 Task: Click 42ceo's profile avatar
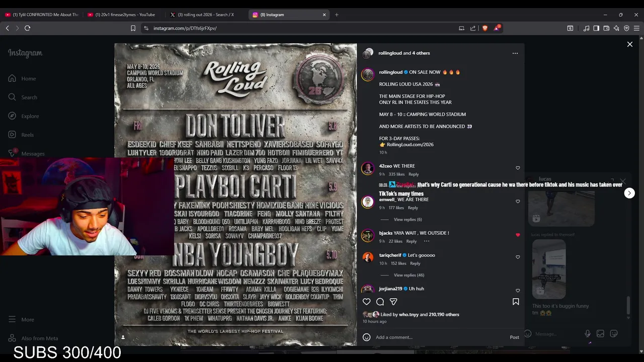pyautogui.click(x=368, y=168)
